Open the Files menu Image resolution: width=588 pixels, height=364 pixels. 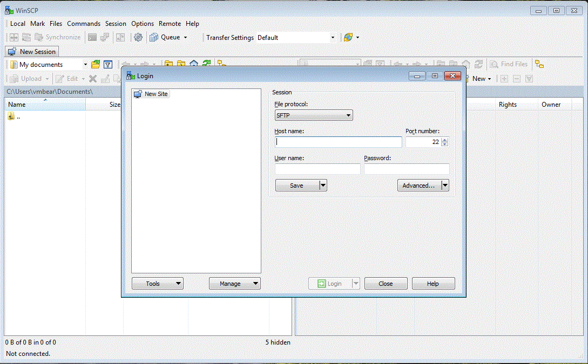56,24
